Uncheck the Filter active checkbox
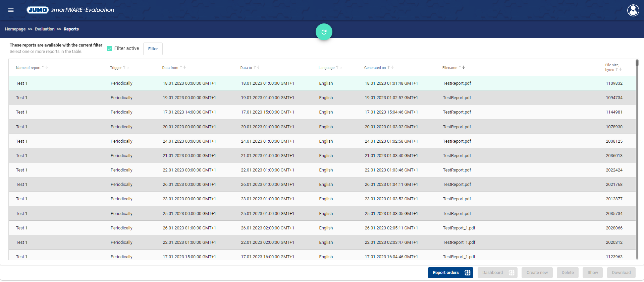The width and height of the screenshot is (644, 282). pos(109,49)
